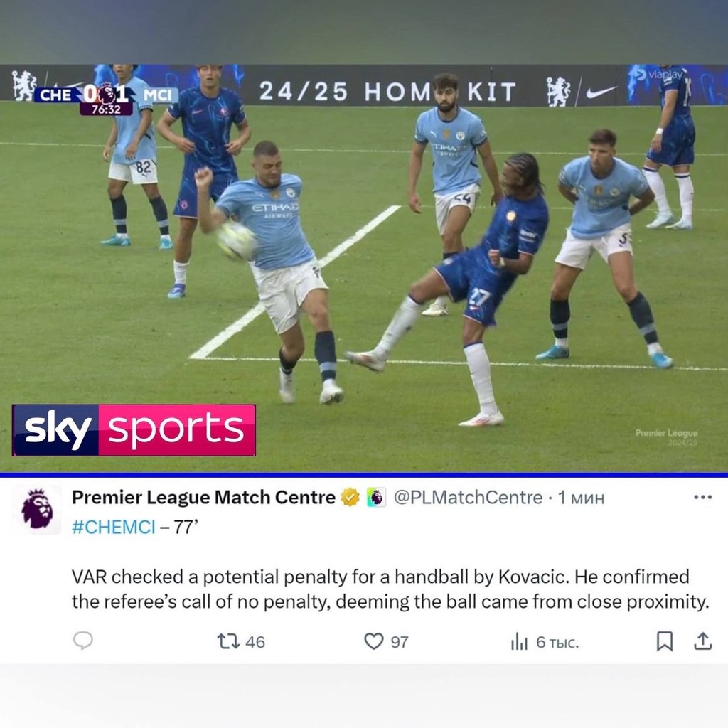Click the 46 retweets count
Image resolution: width=728 pixels, height=728 pixels.
click(x=255, y=642)
